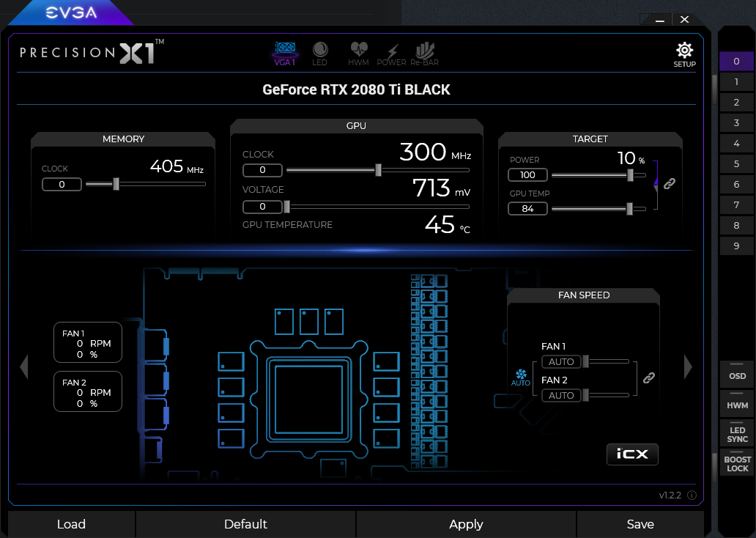Click the FAN 2 RPM readout box
756x538 pixels.
pos(88,391)
